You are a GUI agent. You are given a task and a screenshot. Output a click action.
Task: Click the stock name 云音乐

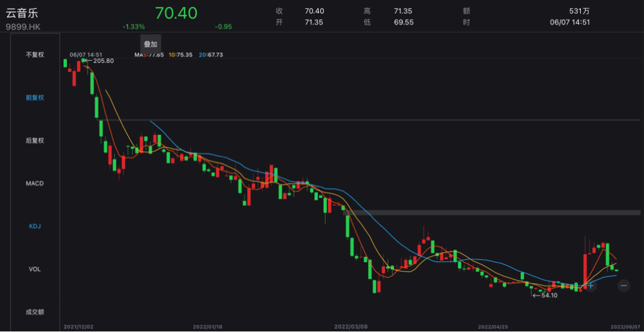[x=22, y=13]
